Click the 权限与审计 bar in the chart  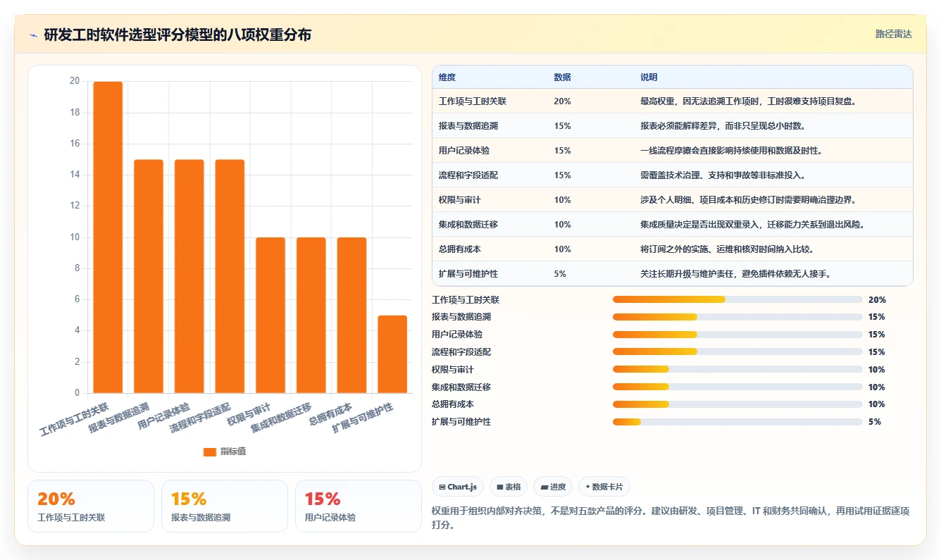click(x=270, y=315)
